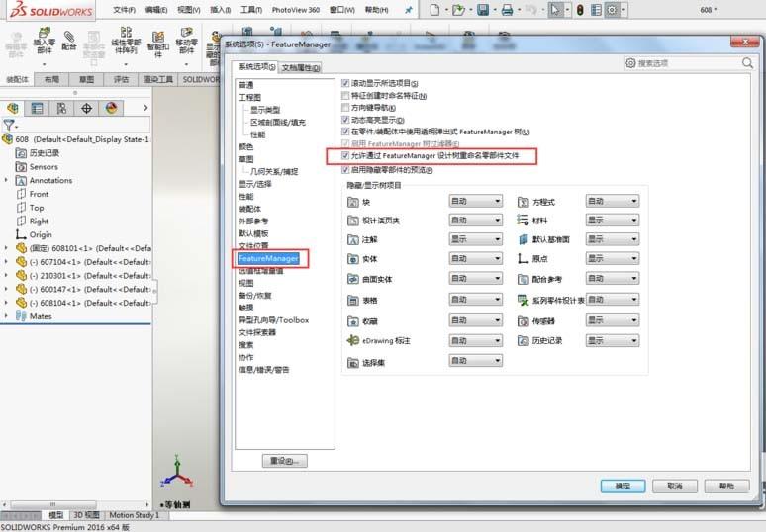Expand the (固定) 608101<1> component node
This screenshot has width=766, height=532.
point(6,248)
